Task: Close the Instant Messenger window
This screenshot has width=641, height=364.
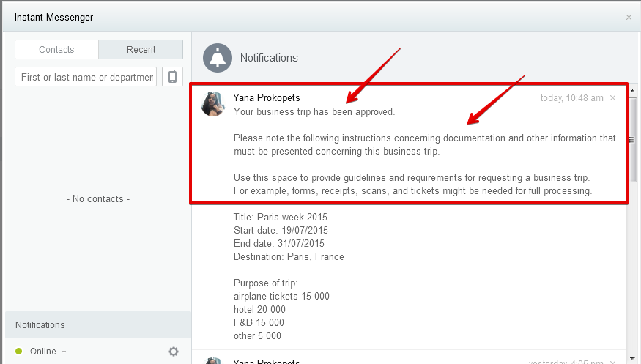Action: [x=629, y=17]
